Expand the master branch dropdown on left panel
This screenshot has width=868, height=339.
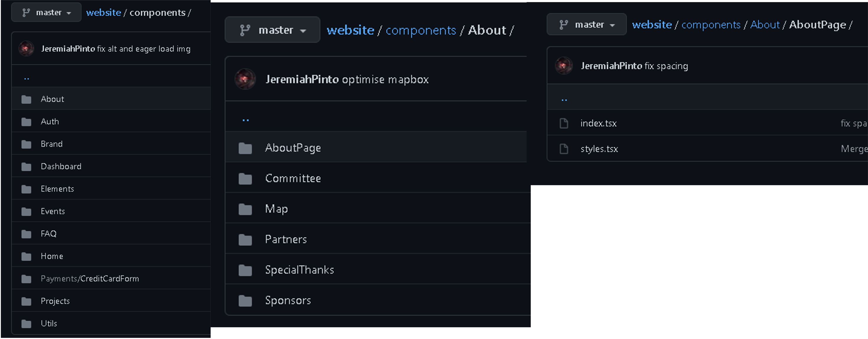click(46, 12)
